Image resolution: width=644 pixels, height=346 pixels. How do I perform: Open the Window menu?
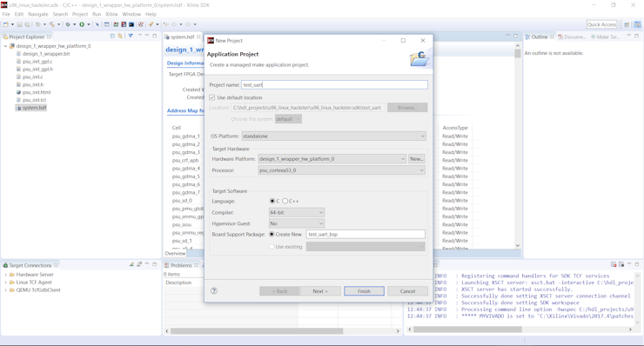point(131,14)
